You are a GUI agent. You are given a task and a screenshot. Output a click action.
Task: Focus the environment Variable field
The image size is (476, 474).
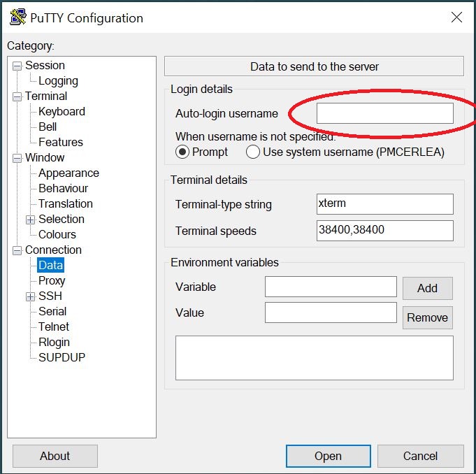331,287
